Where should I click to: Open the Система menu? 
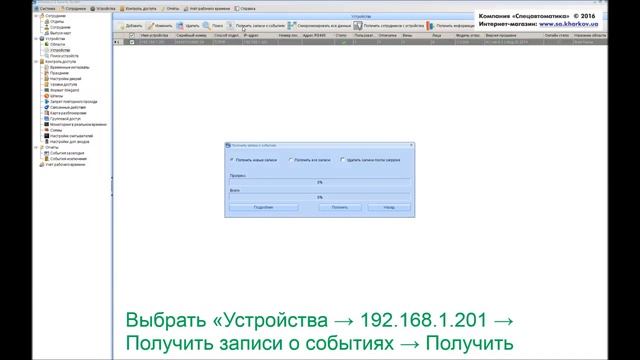(x=45, y=9)
